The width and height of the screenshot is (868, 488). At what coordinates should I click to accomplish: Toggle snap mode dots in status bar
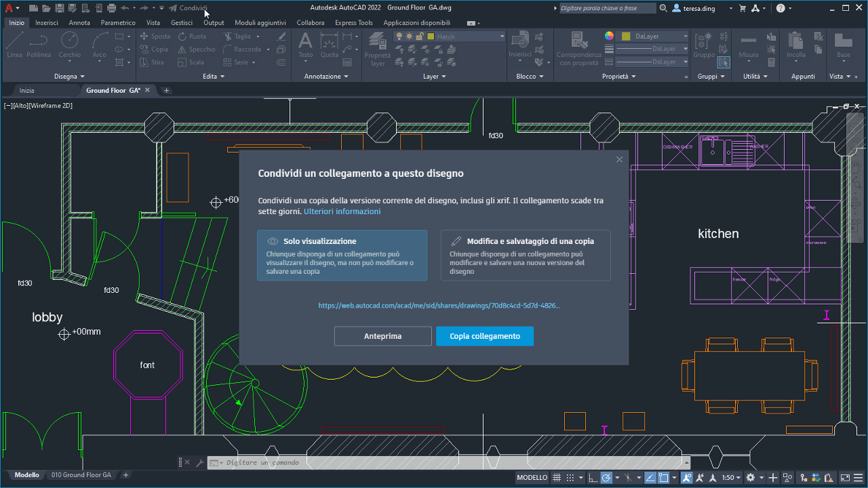[570, 478]
